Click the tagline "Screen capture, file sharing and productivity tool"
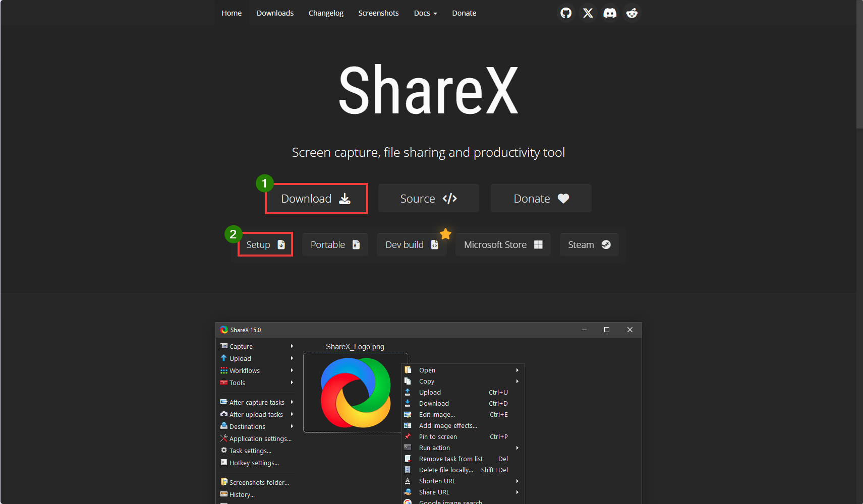 (428, 152)
